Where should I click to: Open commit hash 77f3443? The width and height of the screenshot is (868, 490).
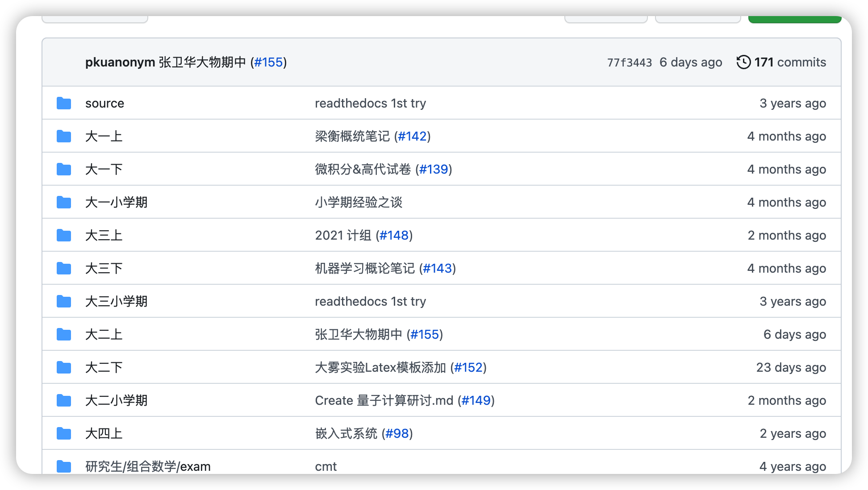click(x=630, y=62)
